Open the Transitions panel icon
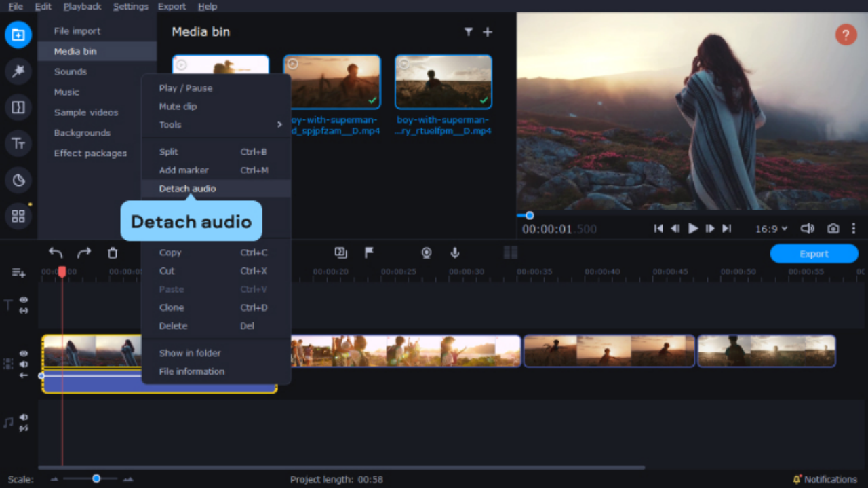The image size is (868, 488). click(18, 107)
